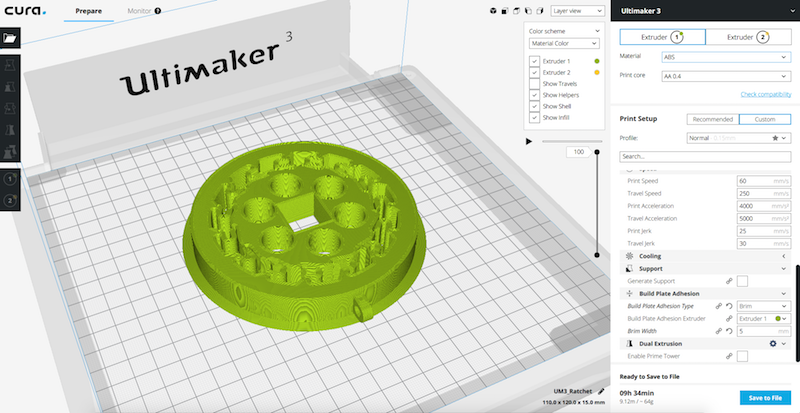Pick extruder 2 circle in left toolbar
This screenshot has height=413, width=800.
10,201
